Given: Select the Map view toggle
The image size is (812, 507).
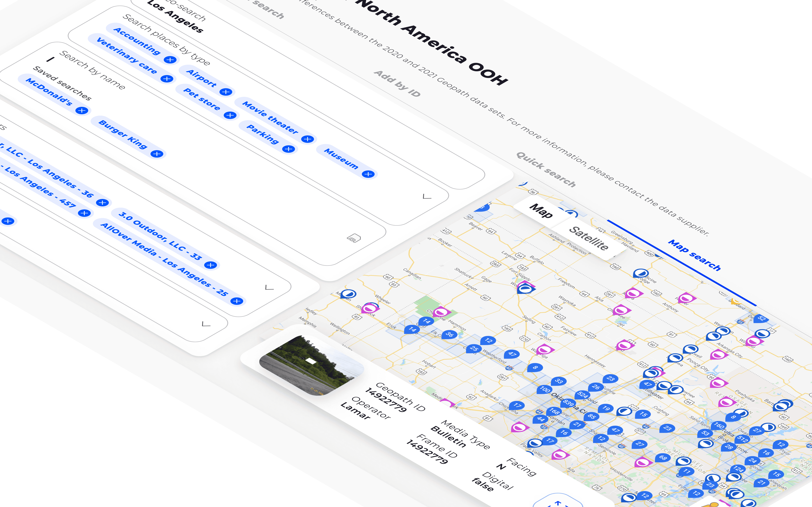Looking at the screenshot, I should click(x=541, y=211).
